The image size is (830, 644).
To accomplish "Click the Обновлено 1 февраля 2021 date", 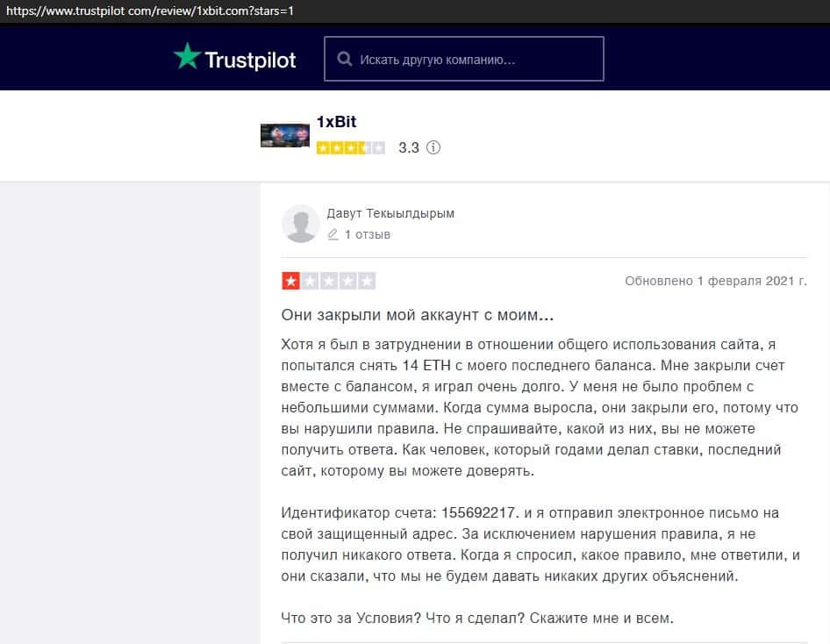I will pyautogui.click(x=716, y=281).
